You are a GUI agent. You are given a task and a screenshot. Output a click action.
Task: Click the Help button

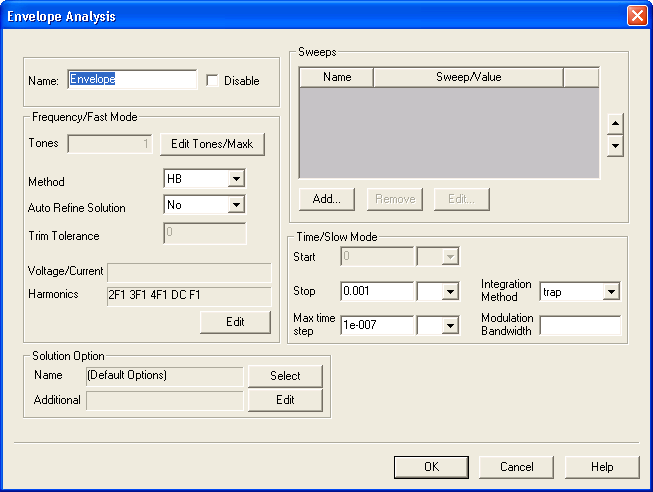(x=602, y=467)
